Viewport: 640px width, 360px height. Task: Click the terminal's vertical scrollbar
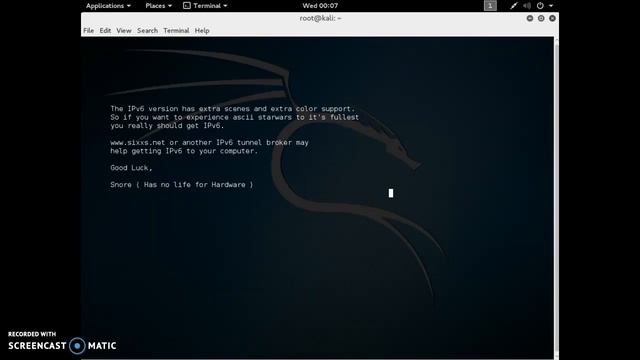tap(556, 198)
